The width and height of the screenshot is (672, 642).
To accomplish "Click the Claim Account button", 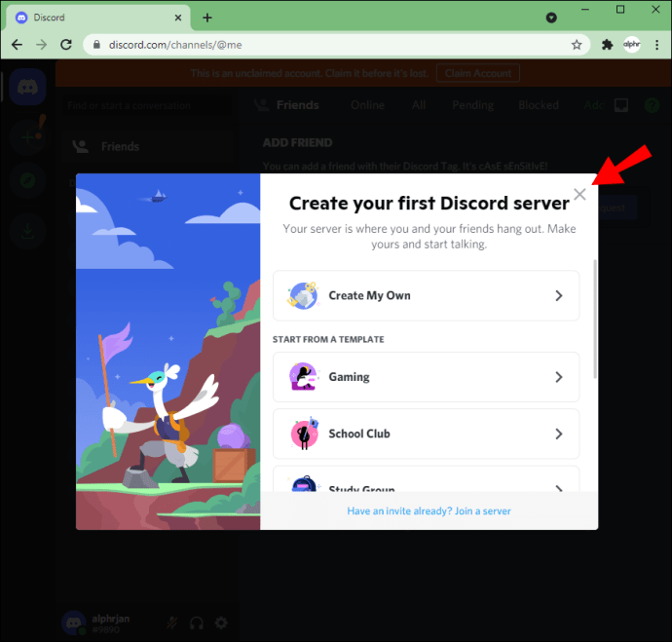I will 478,73.
